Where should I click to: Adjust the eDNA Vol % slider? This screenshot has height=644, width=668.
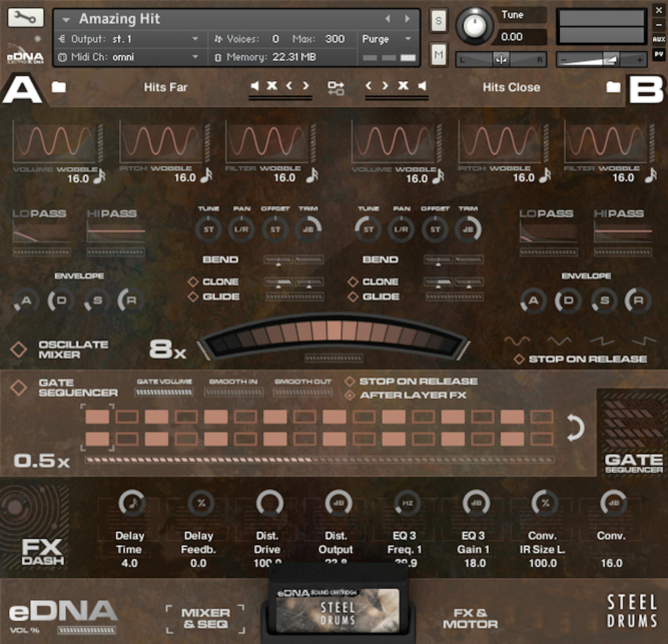pyautogui.click(x=87, y=630)
